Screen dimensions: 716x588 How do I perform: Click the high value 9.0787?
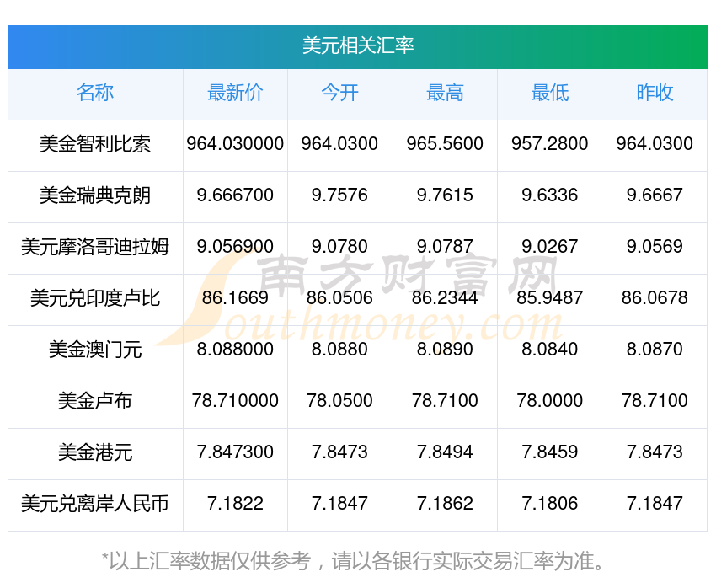(x=445, y=247)
